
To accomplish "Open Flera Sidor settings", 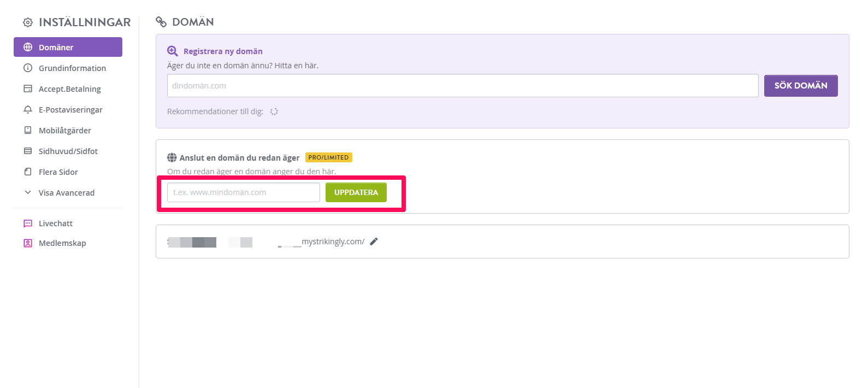I will pos(58,172).
